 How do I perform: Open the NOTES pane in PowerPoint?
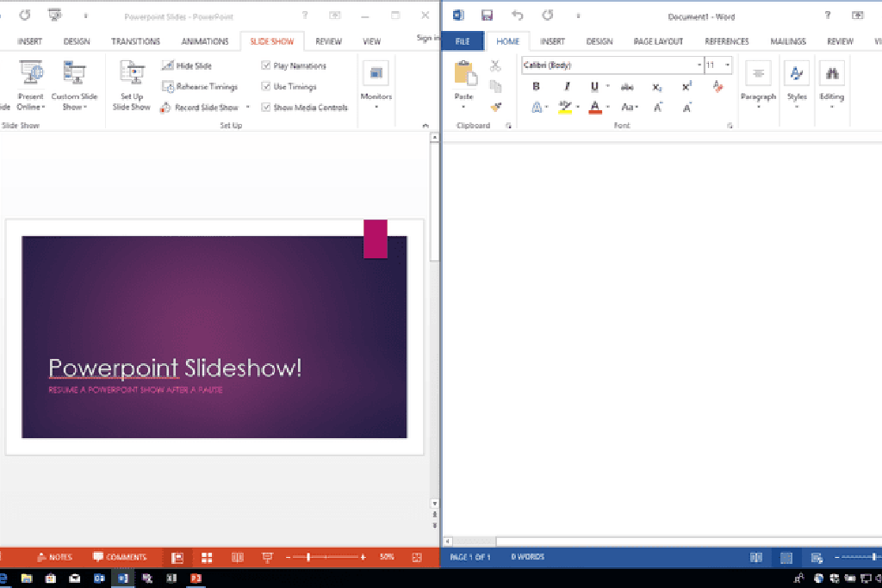(x=54, y=557)
